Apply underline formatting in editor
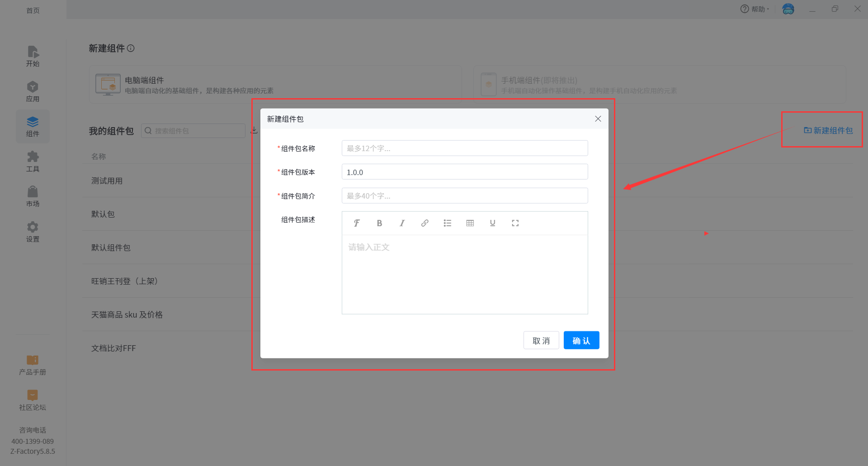This screenshot has width=868, height=466. (492, 223)
